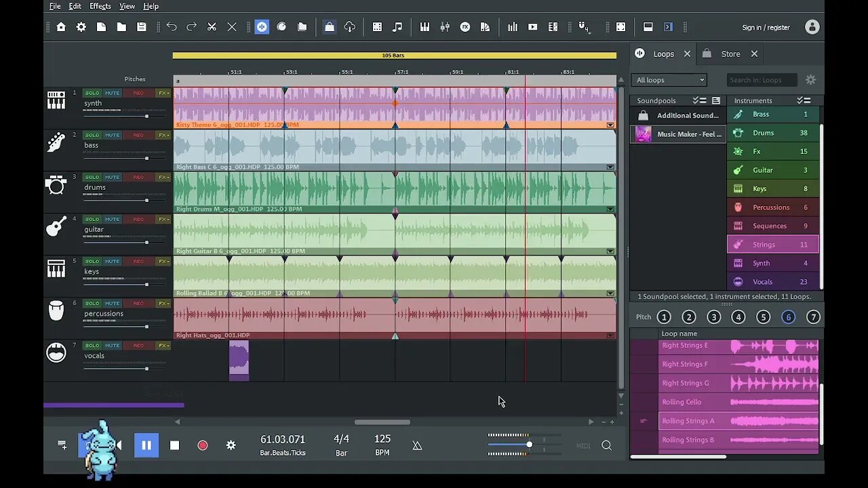
Task: Solo the guitar track
Action: coord(92,219)
